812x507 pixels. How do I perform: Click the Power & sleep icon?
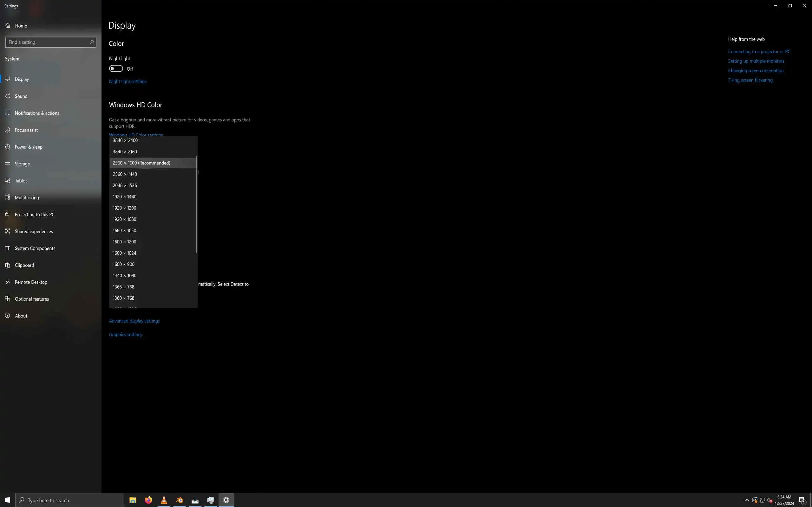7,146
